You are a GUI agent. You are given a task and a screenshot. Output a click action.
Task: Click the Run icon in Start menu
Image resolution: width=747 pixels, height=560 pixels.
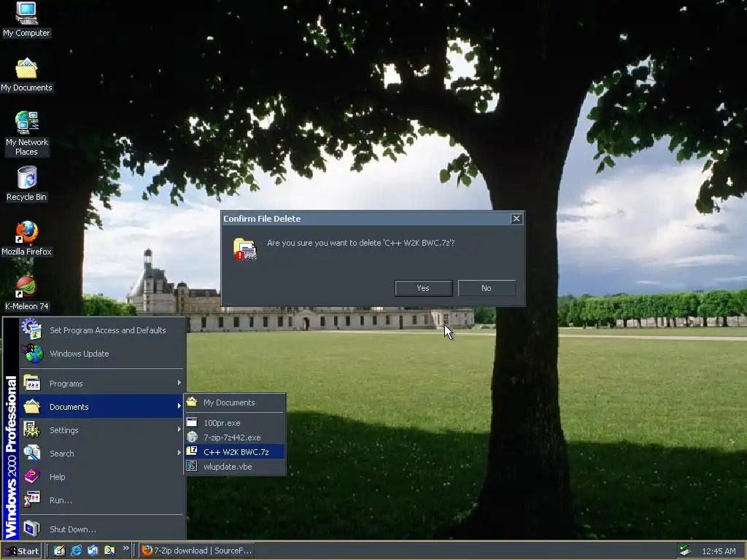coord(32,499)
